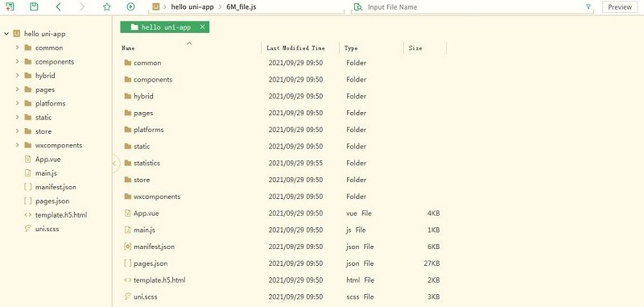
Task: Expand the hybrid folder in tree
Action: click(17, 76)
